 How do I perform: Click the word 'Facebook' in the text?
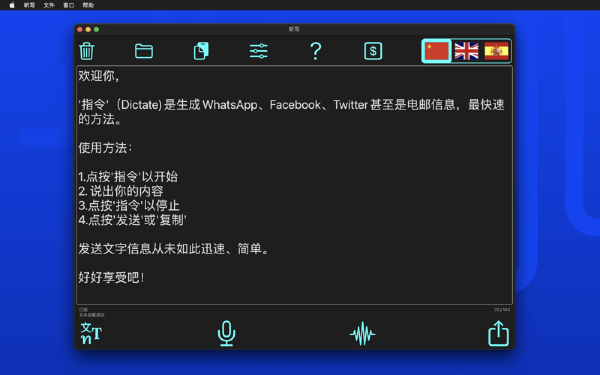(x=295, y=105)
